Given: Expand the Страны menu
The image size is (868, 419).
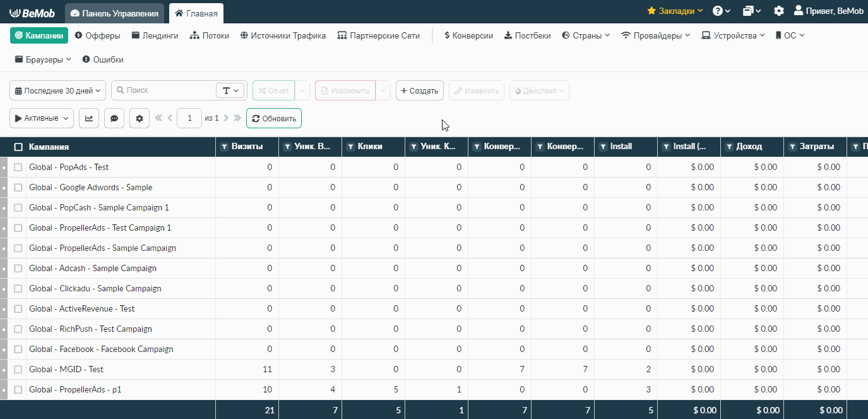Looking at the screenshot, I should coord(586,35).
